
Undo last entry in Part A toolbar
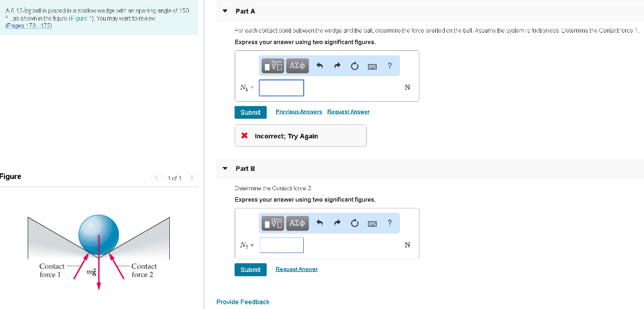click(x=320, y=66)
